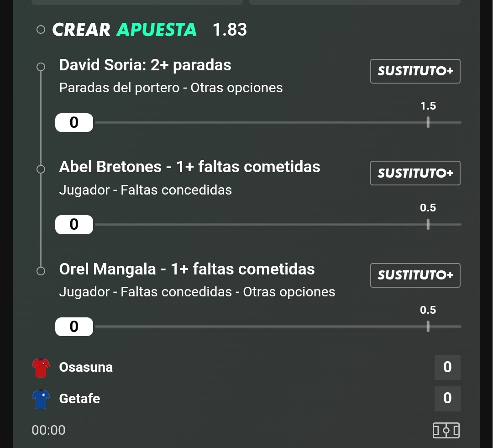Open the football pitch view icon

446,430
